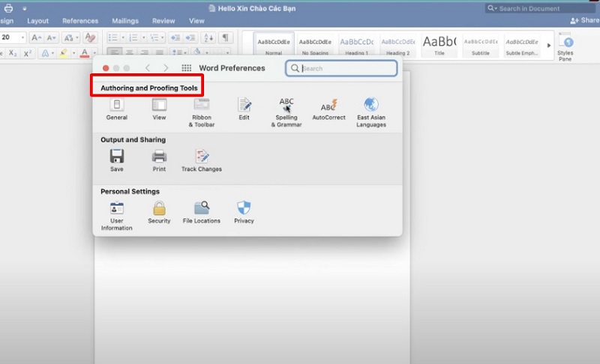Open bullet list style dropdown
This screenshot has width=600, height=364.
[x=123, y=37]
